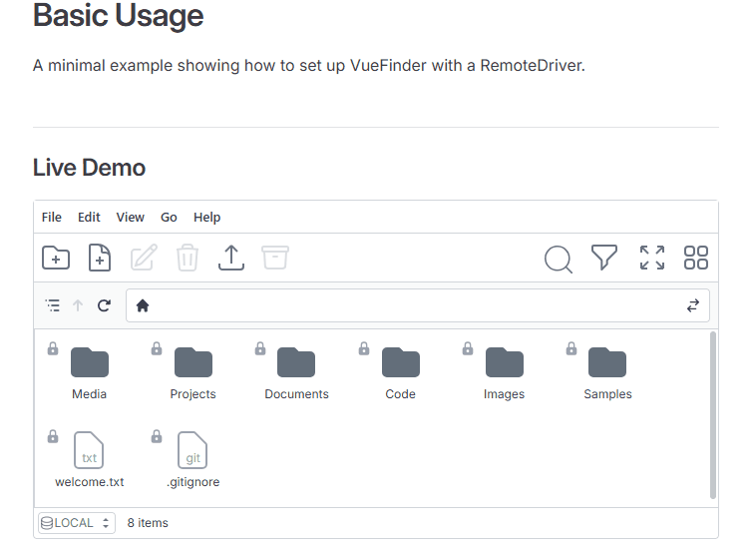Click the Archive box icon
This screenshot has width=756, height=551.
click(x=275, y=258)
